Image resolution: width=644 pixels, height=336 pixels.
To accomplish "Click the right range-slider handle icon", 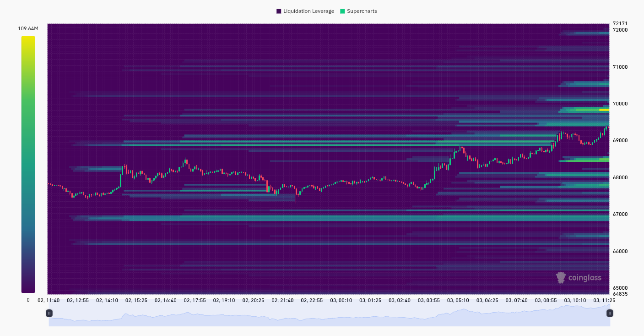I will click(x=609, y=313).
